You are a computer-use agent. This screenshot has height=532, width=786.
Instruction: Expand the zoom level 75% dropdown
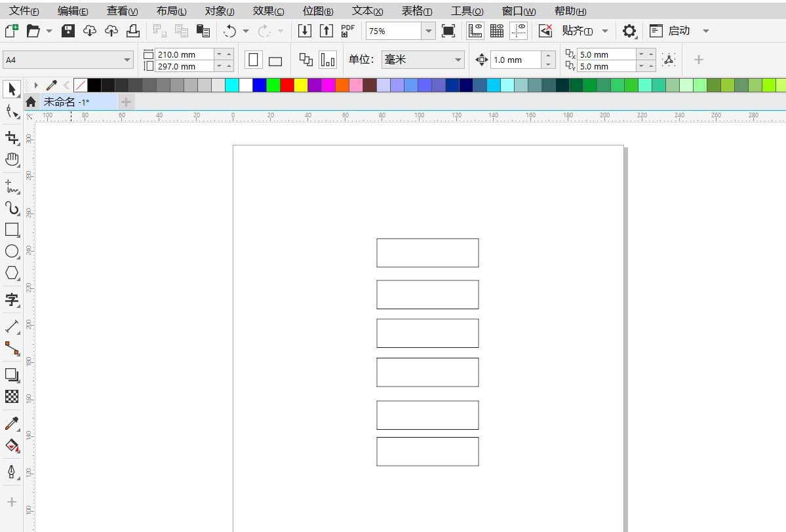(428, 30)
